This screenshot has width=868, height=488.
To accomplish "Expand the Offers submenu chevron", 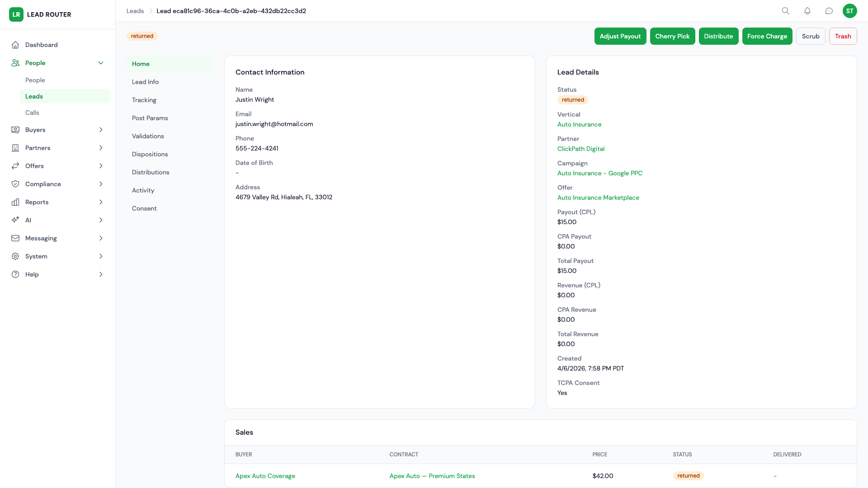I will [x=101, y=166].
